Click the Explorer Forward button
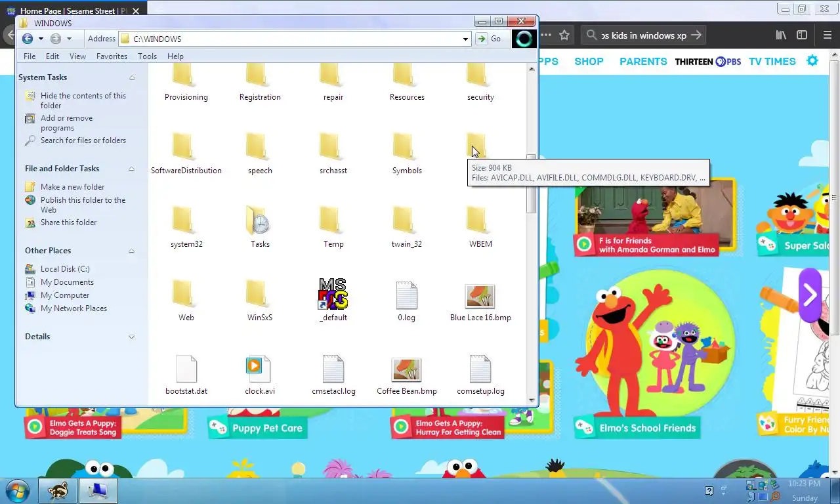 click(56, 39)
